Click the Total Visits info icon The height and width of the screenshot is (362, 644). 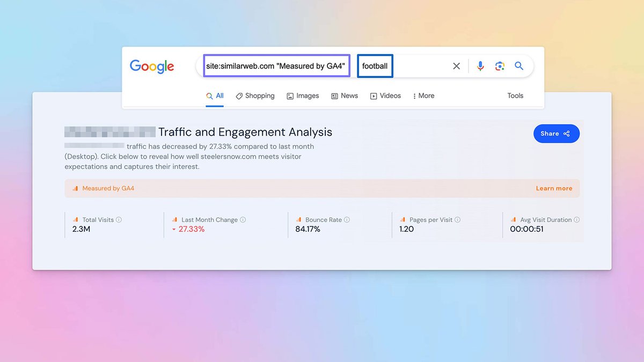tap(119, 220)
